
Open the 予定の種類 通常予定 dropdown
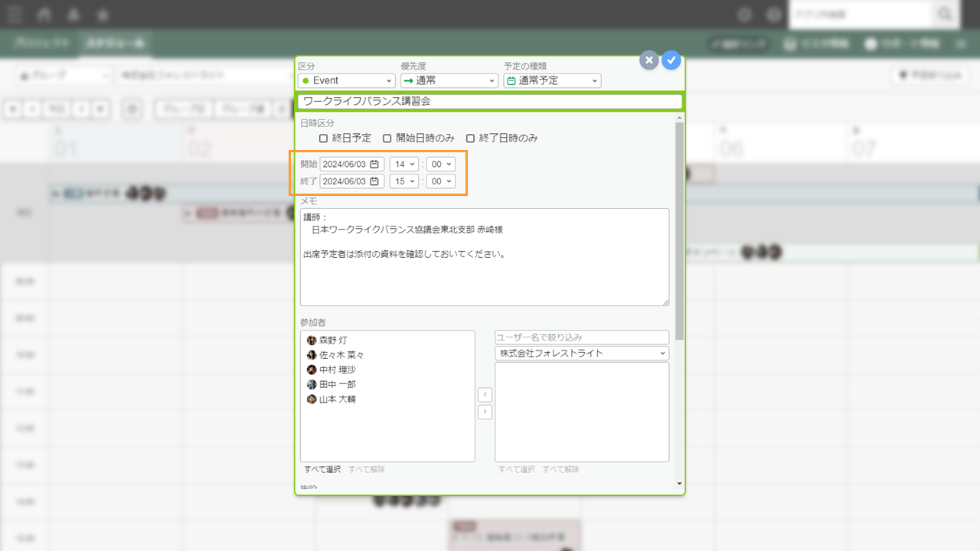(x=552, y=80)
